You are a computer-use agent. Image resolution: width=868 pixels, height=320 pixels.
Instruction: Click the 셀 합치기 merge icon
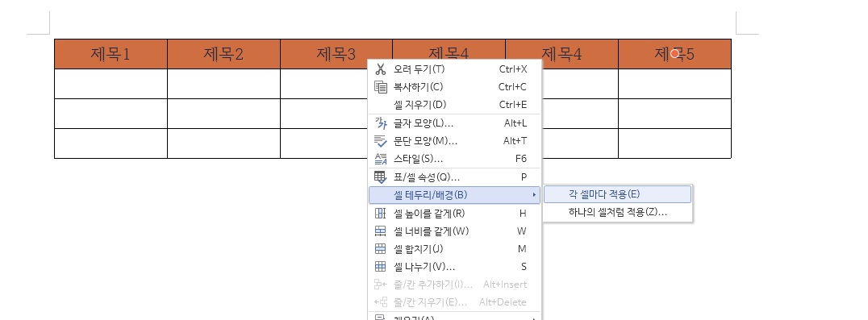[x=380, y=249]
